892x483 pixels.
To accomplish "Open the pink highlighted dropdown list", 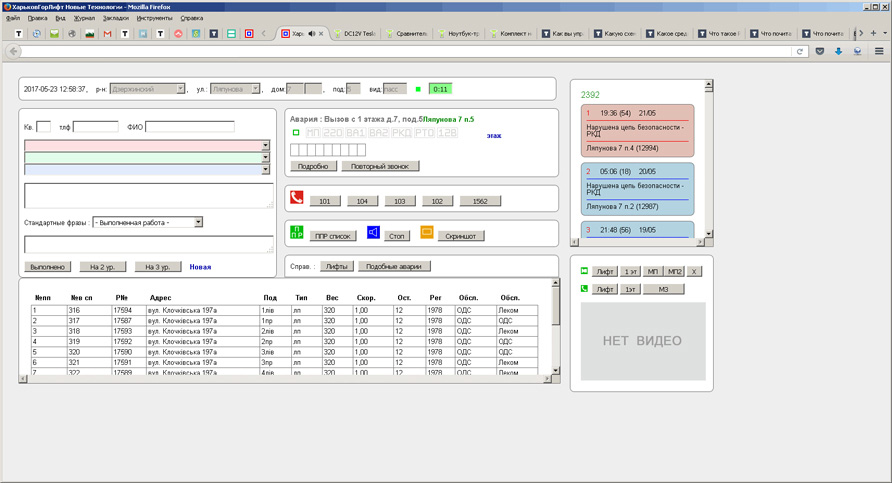I will coord(265,146).
